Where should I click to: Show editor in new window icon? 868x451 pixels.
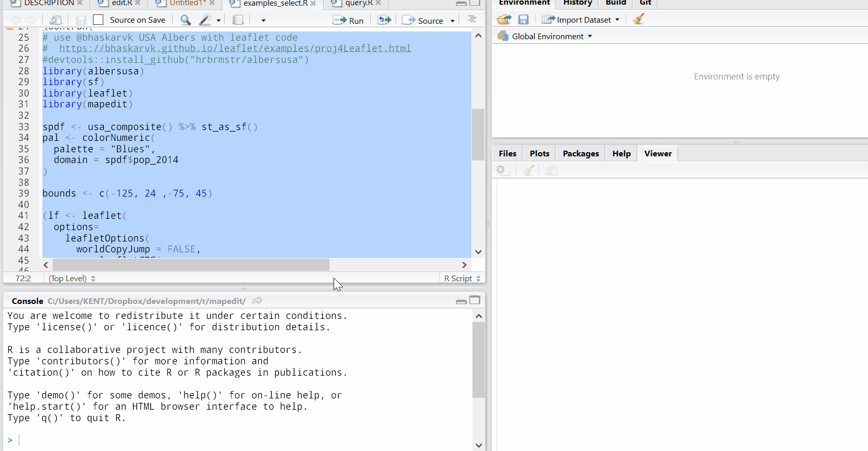[x=56, y=20]
